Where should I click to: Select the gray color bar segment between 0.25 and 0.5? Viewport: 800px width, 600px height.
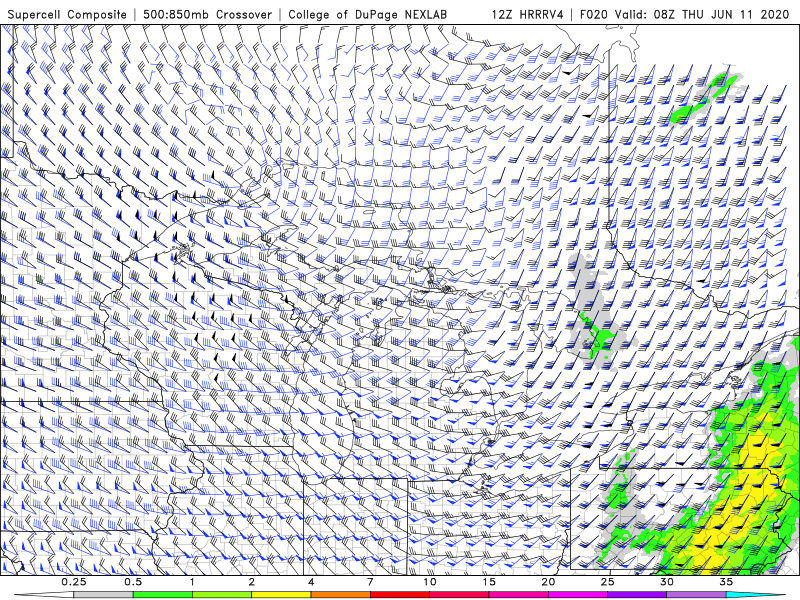click(104, 595)
